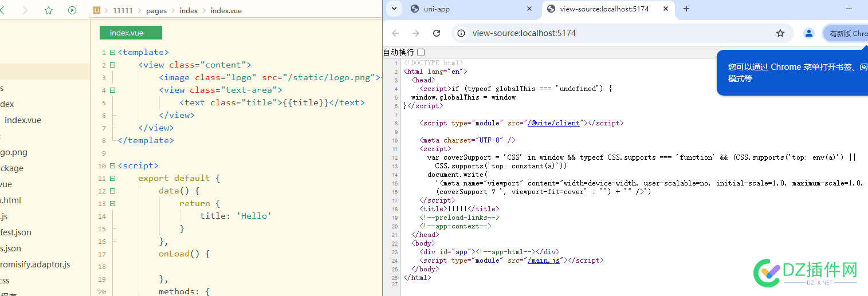This screenshot has width=868, height=296.
Task: Go back in Chrome browser
Action: pyautogui.click(x=395, y=33)
